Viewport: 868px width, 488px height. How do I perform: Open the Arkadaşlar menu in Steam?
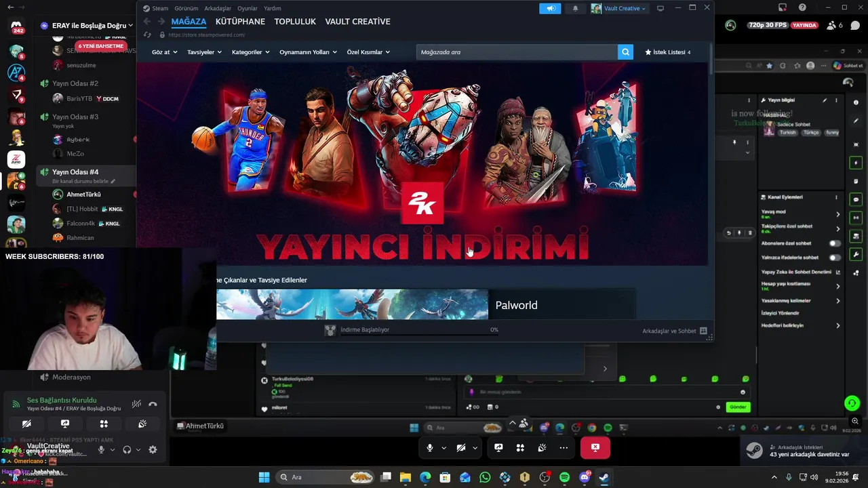coord(218,8)
